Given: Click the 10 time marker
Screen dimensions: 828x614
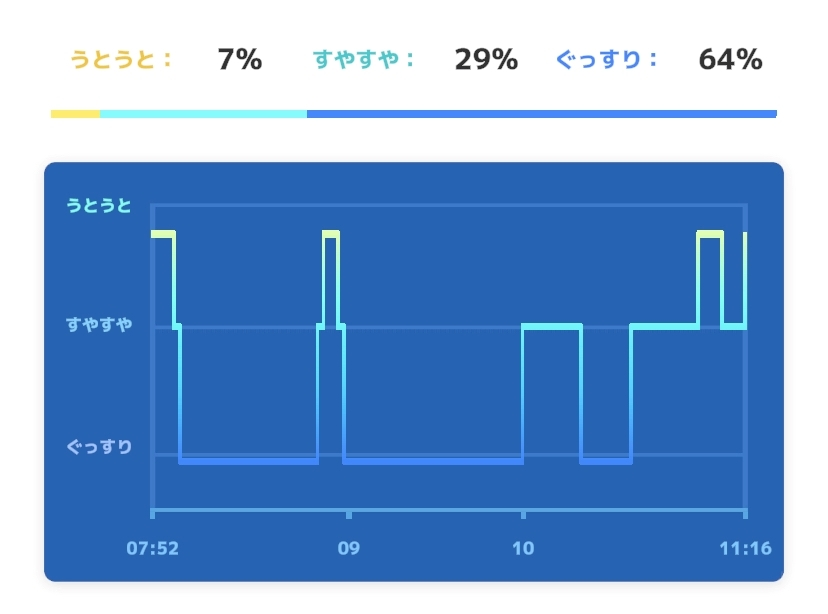Looking at the screenshot, I should click(x=523, y=548).
